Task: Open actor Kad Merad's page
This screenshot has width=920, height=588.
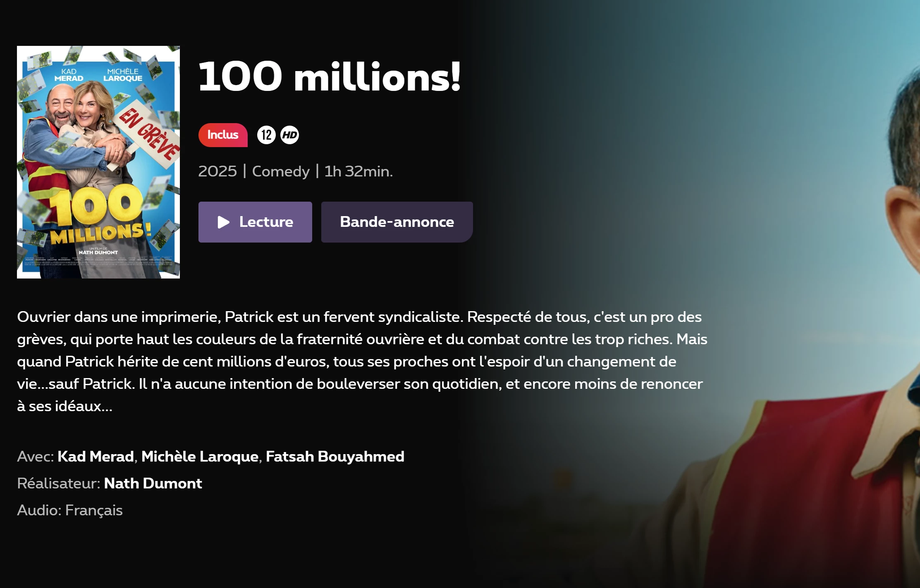Action: 96,456
